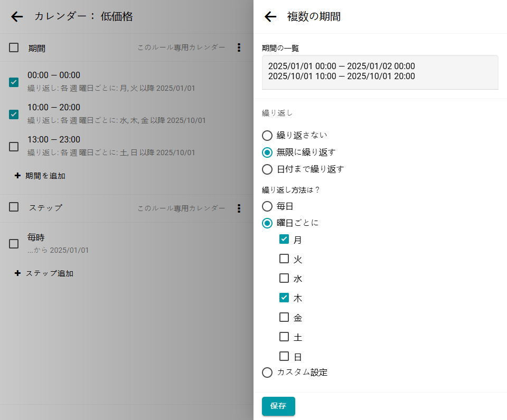Select 繰り返さない radio option

(x=267, y=135)
